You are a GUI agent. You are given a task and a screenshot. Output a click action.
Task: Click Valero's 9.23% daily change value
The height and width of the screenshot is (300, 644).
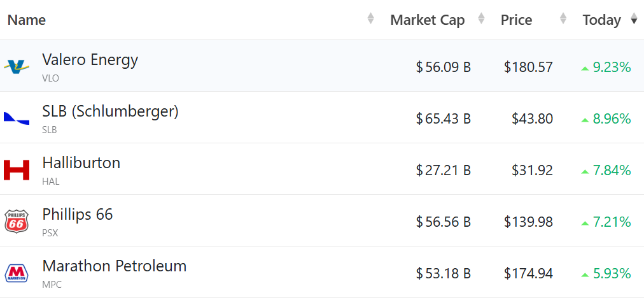612,67
